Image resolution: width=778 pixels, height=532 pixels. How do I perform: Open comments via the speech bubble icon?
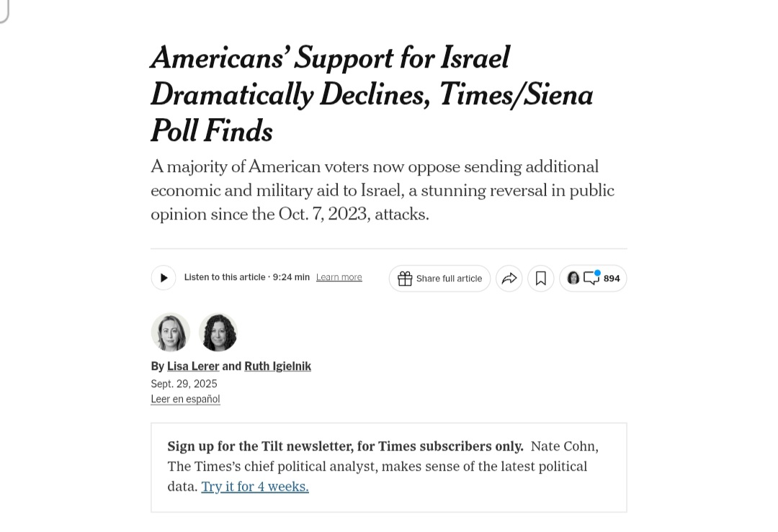(591, 278)
